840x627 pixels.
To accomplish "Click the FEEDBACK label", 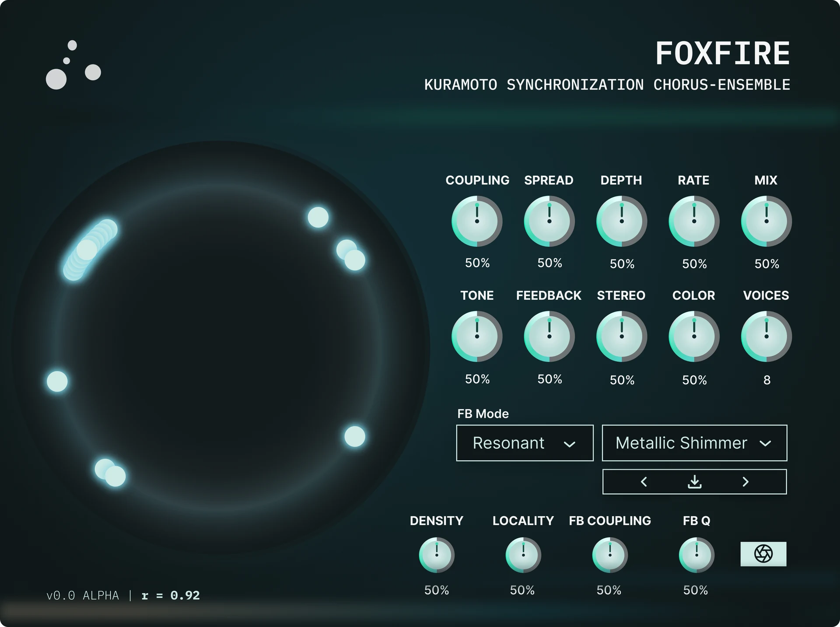I will pyautogui.click(x=549, y=296).
